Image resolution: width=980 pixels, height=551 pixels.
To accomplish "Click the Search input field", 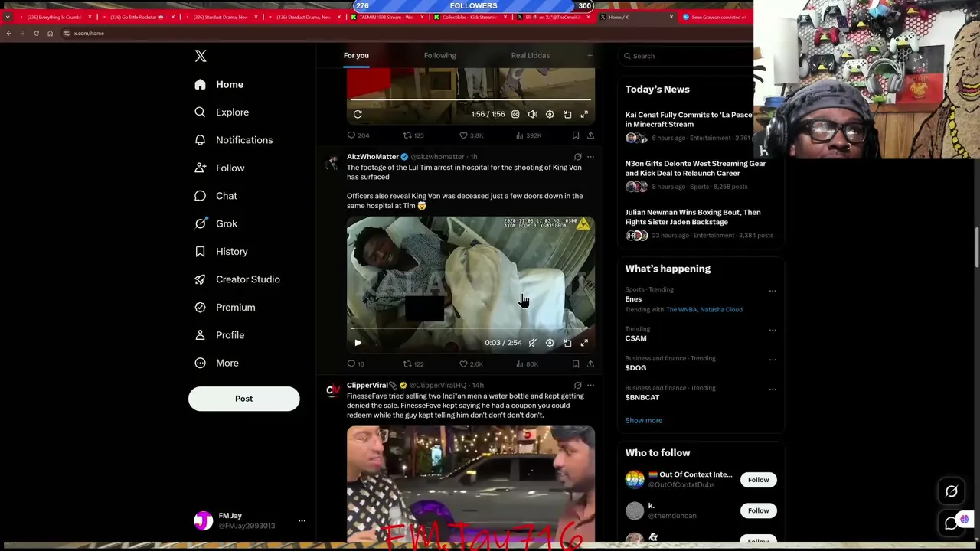I will click(x=688, y=56).
